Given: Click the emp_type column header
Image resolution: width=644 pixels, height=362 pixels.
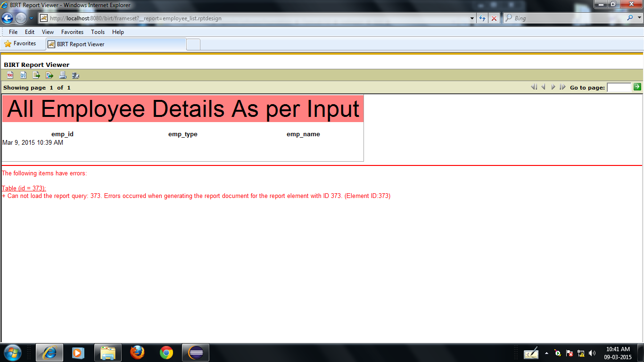Looking at the screenshot, I should coord(183,134).
